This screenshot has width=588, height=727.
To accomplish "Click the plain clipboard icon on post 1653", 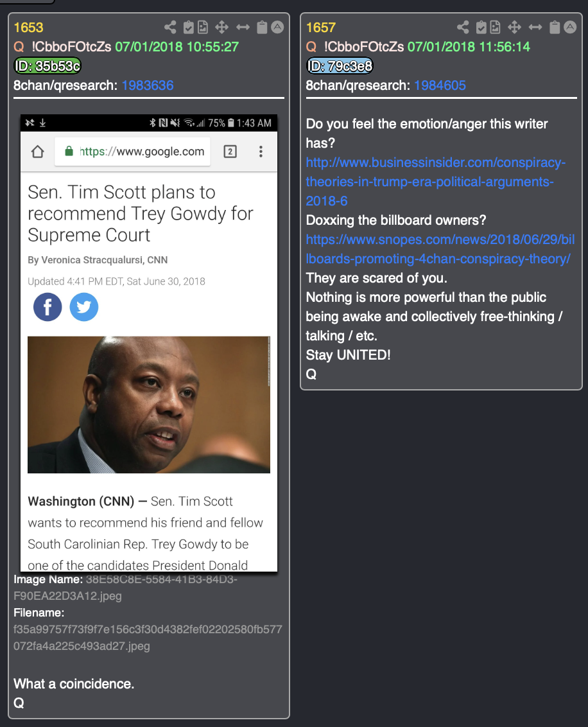I will (263, 28).
